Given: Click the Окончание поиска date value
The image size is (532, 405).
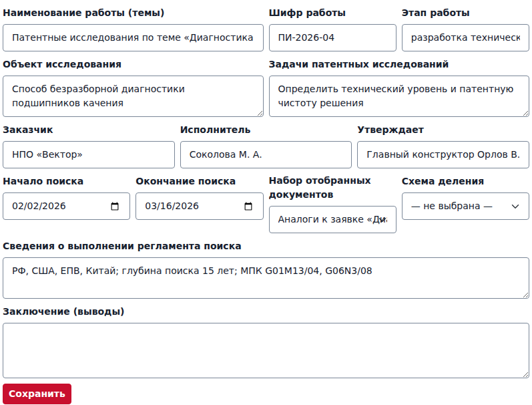Looking at the screenshot, I should coord(172,207).
